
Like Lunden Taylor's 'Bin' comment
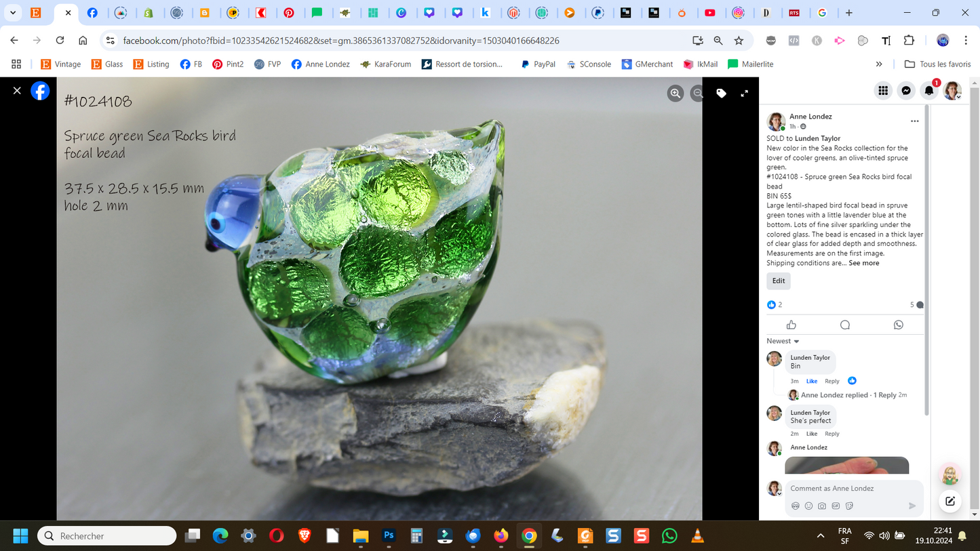[x=812, y=381]
